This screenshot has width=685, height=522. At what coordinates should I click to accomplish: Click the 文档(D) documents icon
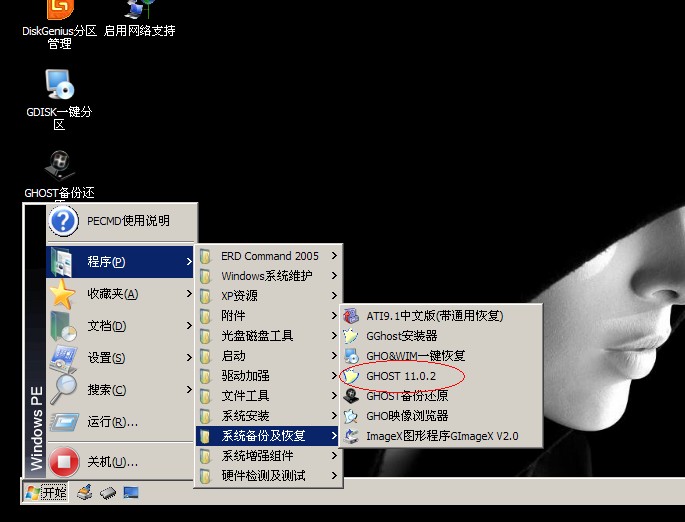coord(63,326)
